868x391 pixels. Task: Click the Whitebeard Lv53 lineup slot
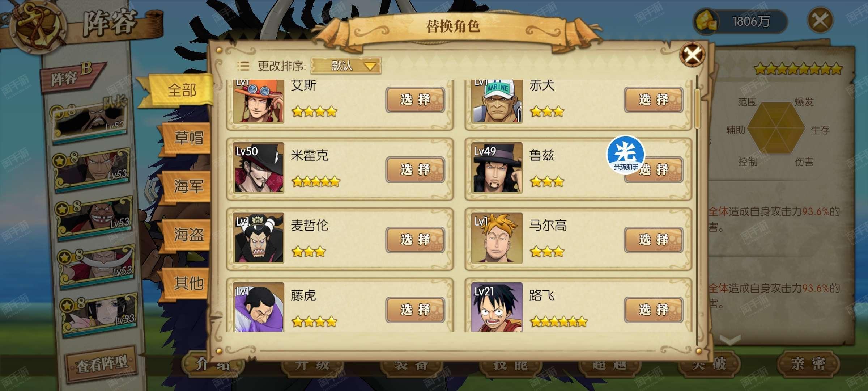(96, 265)
